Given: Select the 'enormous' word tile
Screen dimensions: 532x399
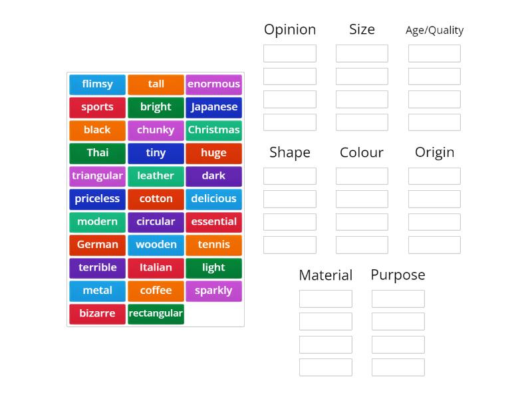Looking at the screenshot, I should (x=214, y=84).
